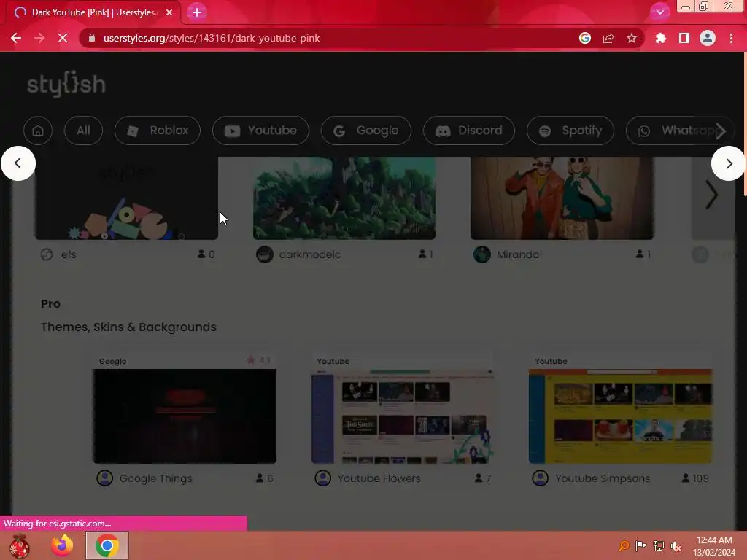Open the efs style thumbnail
Screen dimensions: 747x560
coord(126,198)
